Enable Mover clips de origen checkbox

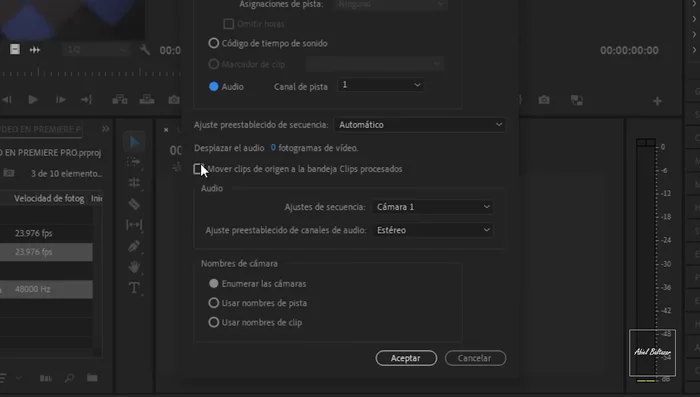click(198, 169)
